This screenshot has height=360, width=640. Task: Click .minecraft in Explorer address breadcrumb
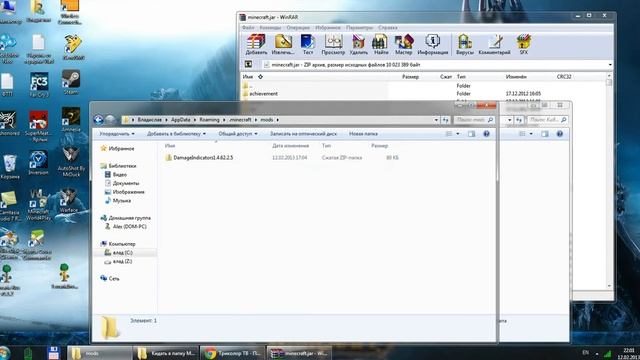pos(240,120)
